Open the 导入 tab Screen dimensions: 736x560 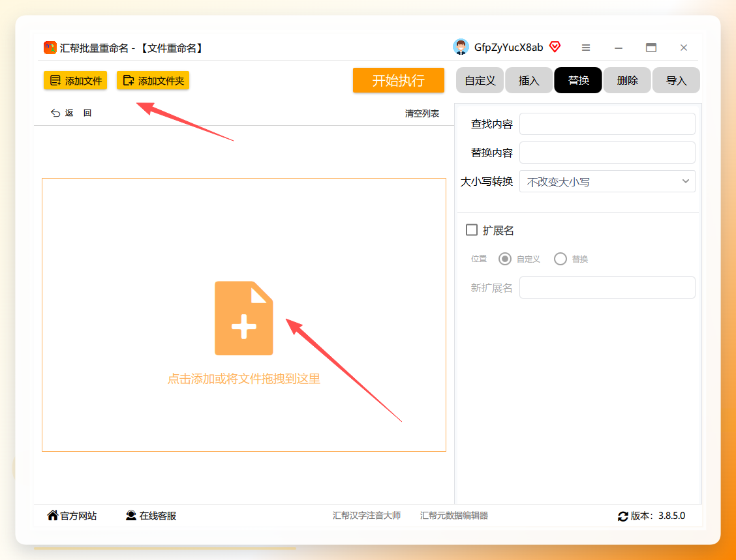[x=676, y=80]
